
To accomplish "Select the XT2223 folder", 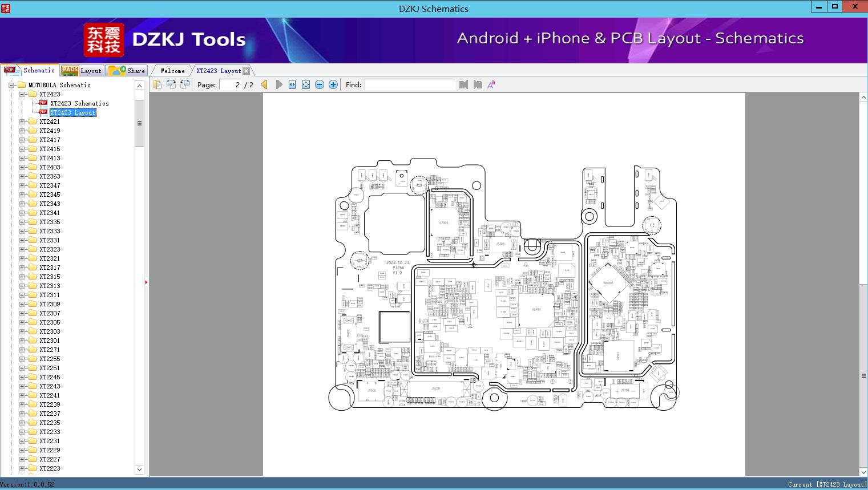I will [50, 468].
